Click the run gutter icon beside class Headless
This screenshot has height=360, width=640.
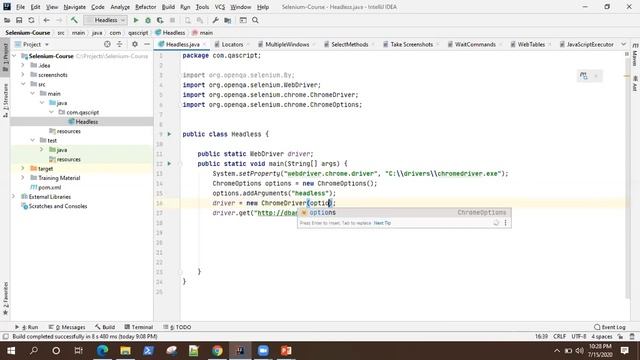tap(169, 134)
